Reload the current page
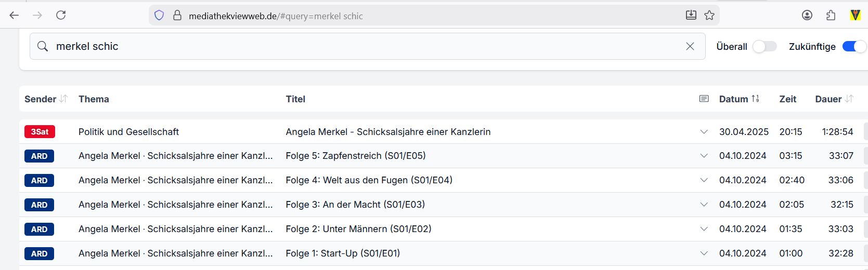 (61, 15)
